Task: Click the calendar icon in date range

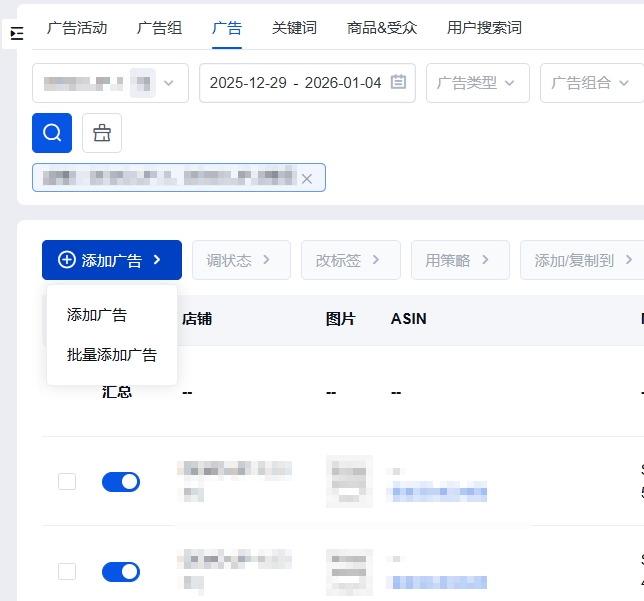Action: pyautogui.click(x=398, y=83)
